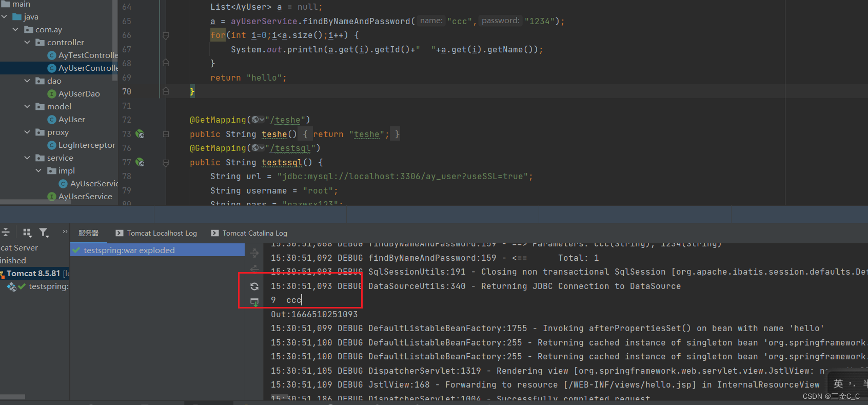
Task: Click the LogInterceptor class icon
Action: click(52, 145)
